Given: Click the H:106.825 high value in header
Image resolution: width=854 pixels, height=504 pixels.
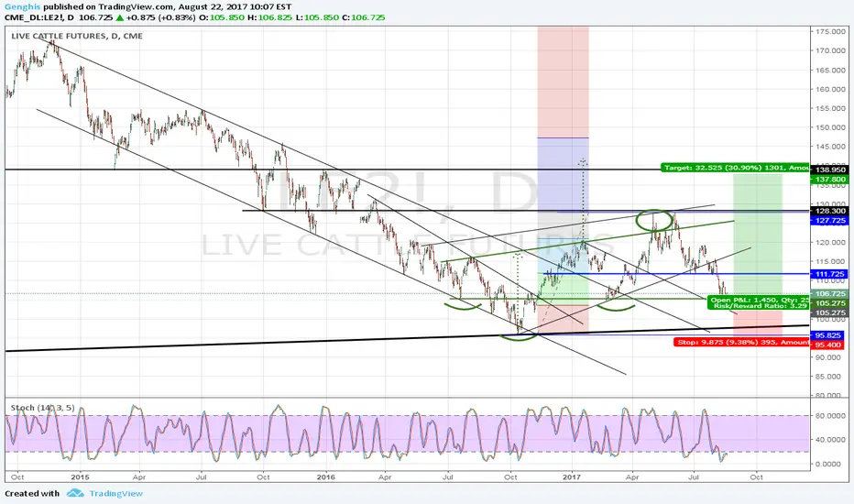Looking at the screenshot, I should point(270,17).
